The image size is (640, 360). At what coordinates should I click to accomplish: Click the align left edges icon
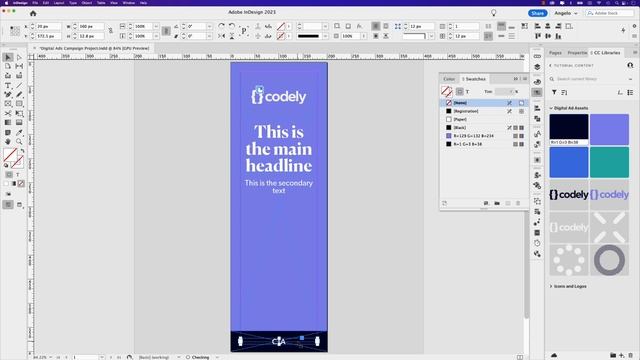click(538, 26)
